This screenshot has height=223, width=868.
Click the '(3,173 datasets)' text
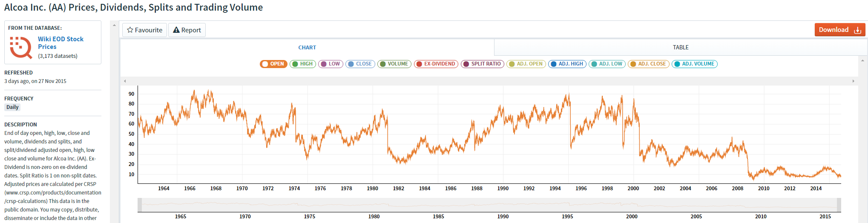click(x=57, y=56)
